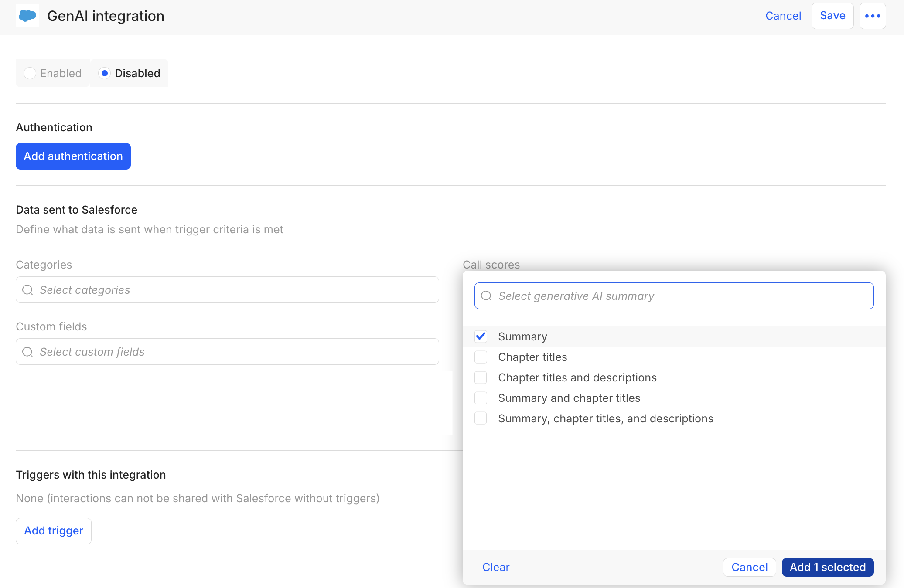Click the Salesforce cloud logo icon
The width and height of the screenshot is (904, 588).
27,16
